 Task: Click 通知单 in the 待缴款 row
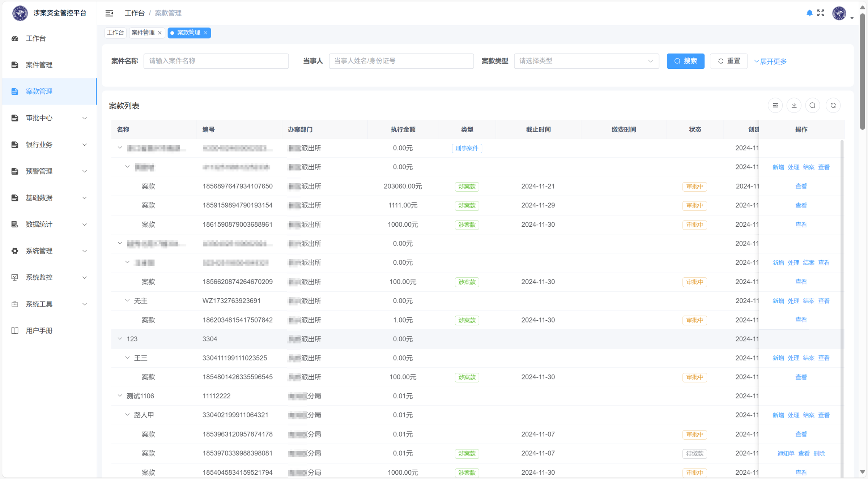786,453
